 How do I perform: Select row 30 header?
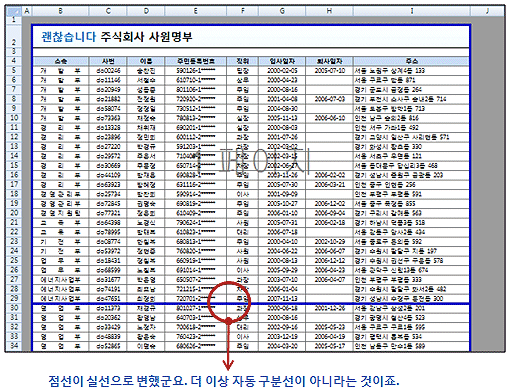[x=14, y=308]
